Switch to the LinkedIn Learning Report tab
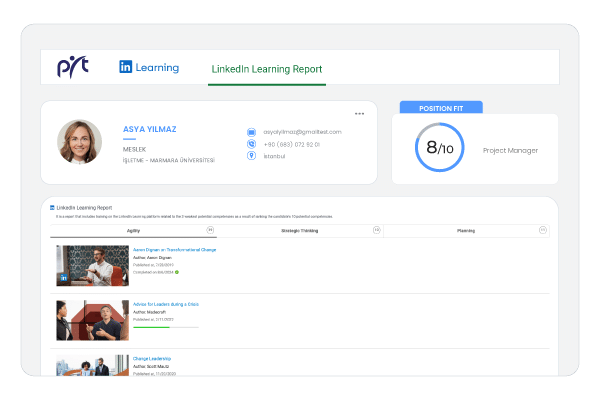This screenshot has width=600, height=400. click(x=267, y=69)
